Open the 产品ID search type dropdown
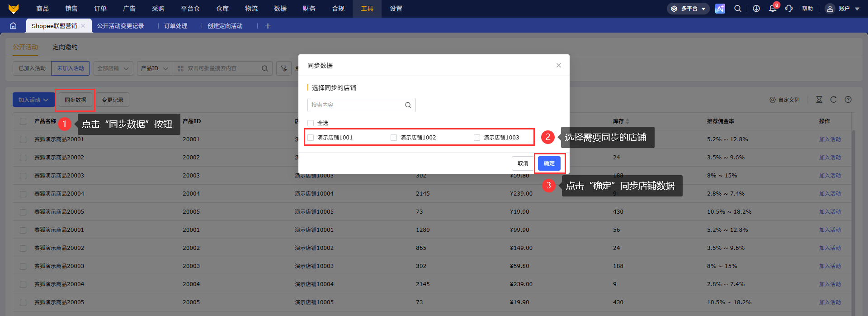 pos(155,68)
